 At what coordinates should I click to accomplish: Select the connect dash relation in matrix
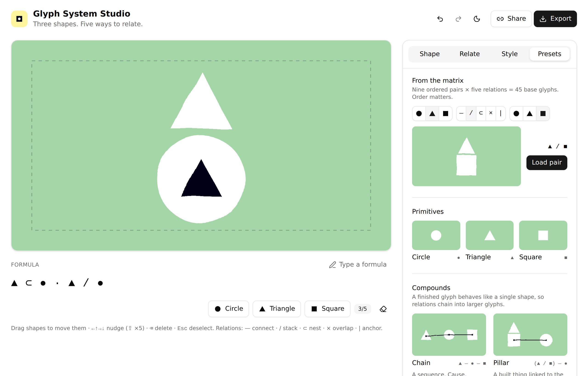[461, 114]
